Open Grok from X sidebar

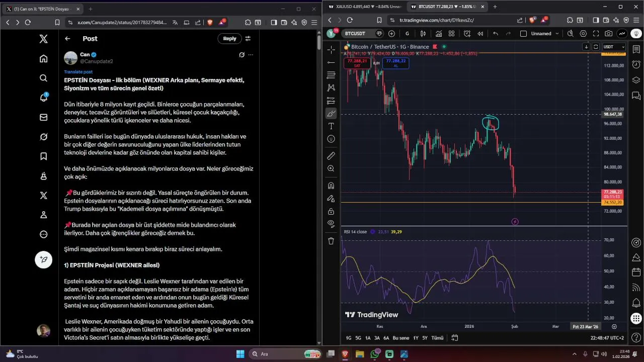coord(44,137)
